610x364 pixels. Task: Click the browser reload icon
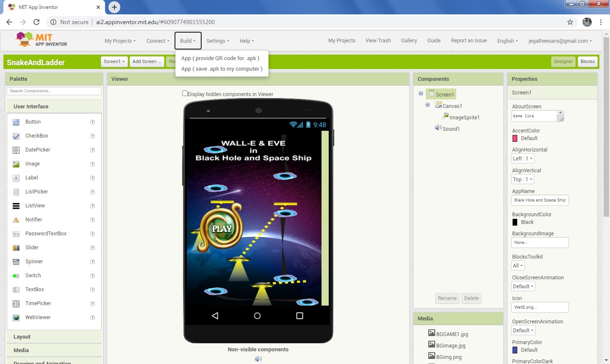[36, 22]
